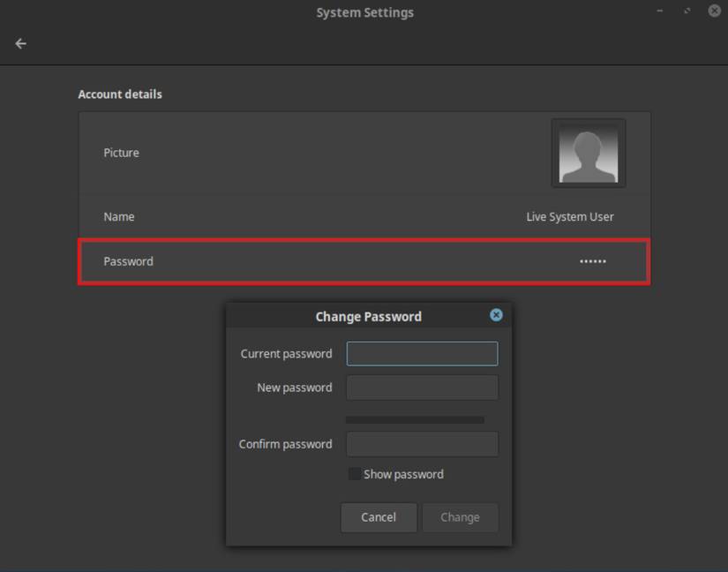The image size is (728, 572).
Task: Close the System Settings window
Action: [715, 11]
